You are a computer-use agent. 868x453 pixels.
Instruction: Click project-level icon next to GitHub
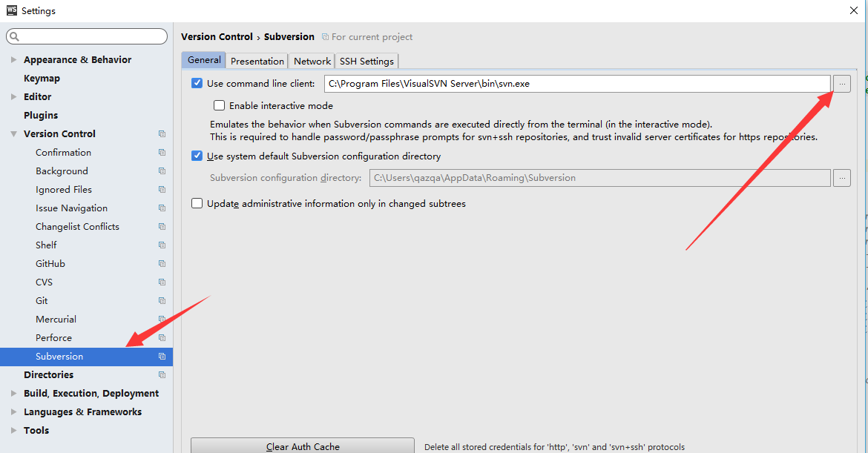[162, 263]
